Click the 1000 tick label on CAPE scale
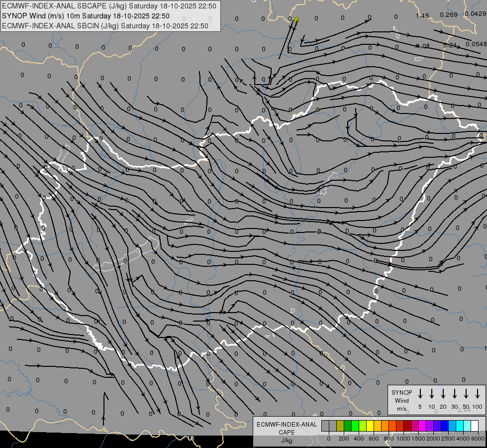The image size is (487, 448). pos(403,439)
